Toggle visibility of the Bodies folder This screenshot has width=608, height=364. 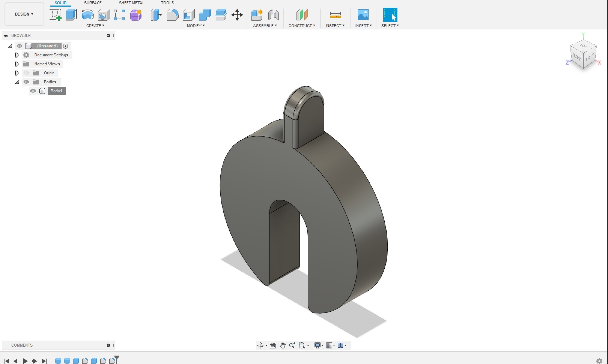(x=26, y=82)
